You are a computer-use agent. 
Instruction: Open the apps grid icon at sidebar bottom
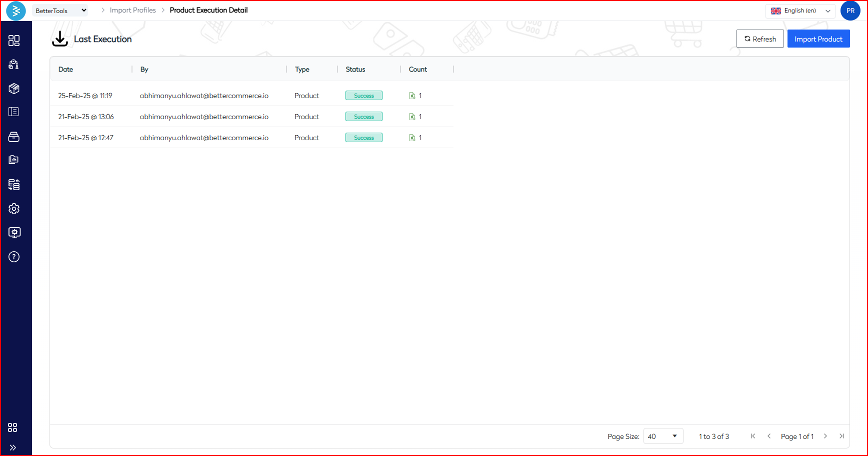tap(13, 427)
